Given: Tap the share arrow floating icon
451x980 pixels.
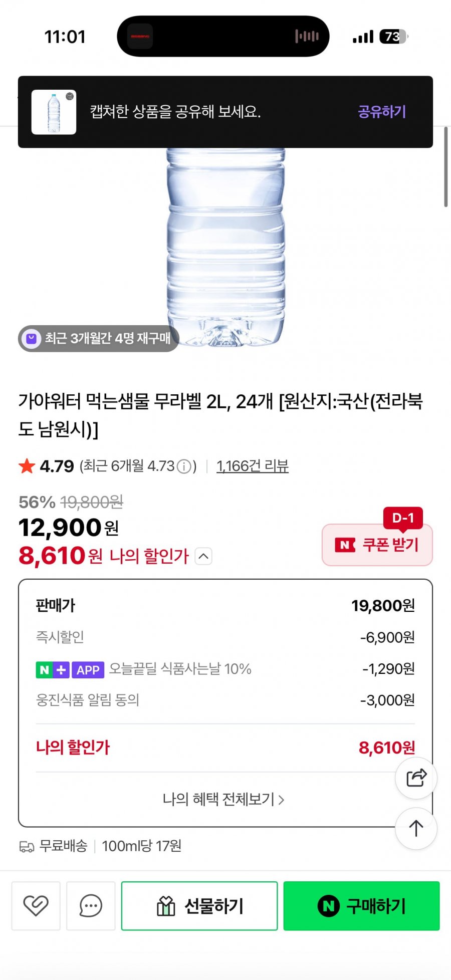Looking at the screenshot, I should (416, 778).
